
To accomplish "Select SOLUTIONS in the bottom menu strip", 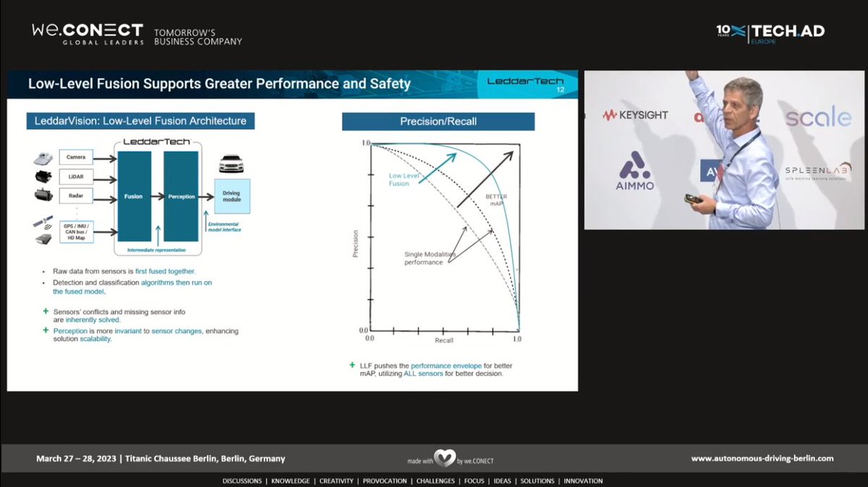I will (x=538, y=480).
